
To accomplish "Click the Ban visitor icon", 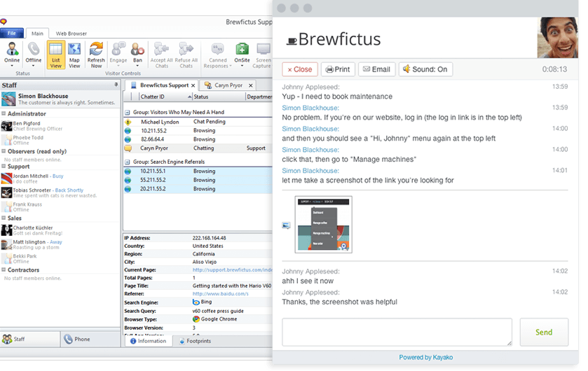I will click(137, 49).
